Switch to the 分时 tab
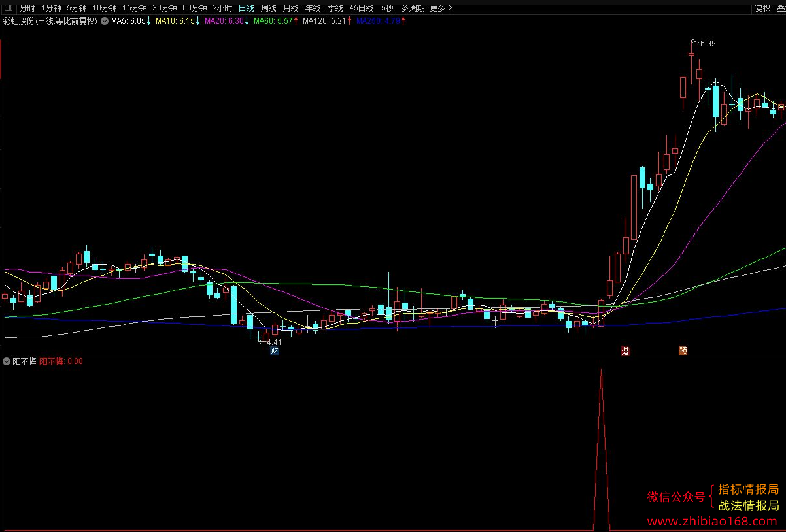786x532 pixels. [x=27, y=8]
